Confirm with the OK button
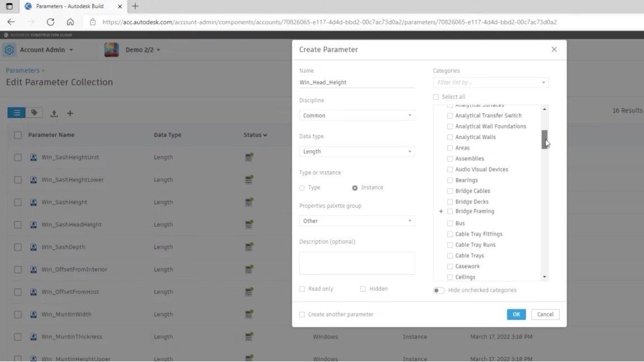Viewport: 644px width, 362px height. click(517, 315)
